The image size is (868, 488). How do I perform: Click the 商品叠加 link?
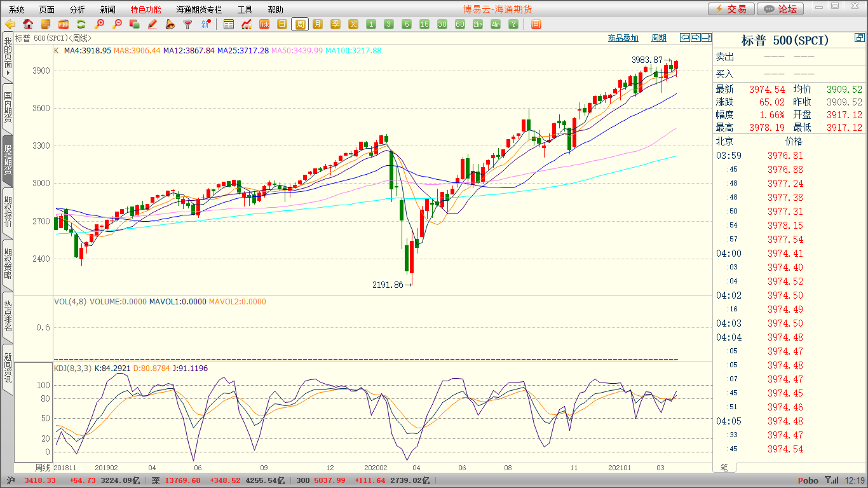point(623,38)
